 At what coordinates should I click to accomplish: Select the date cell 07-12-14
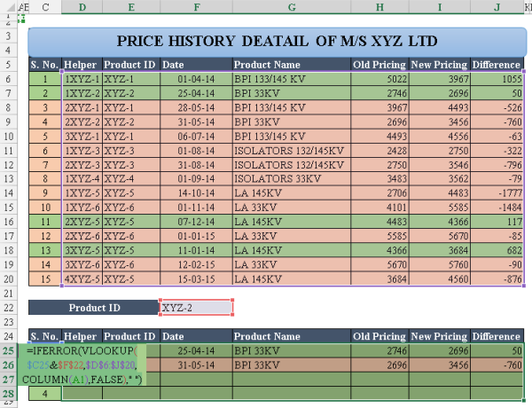click(196, 222)
